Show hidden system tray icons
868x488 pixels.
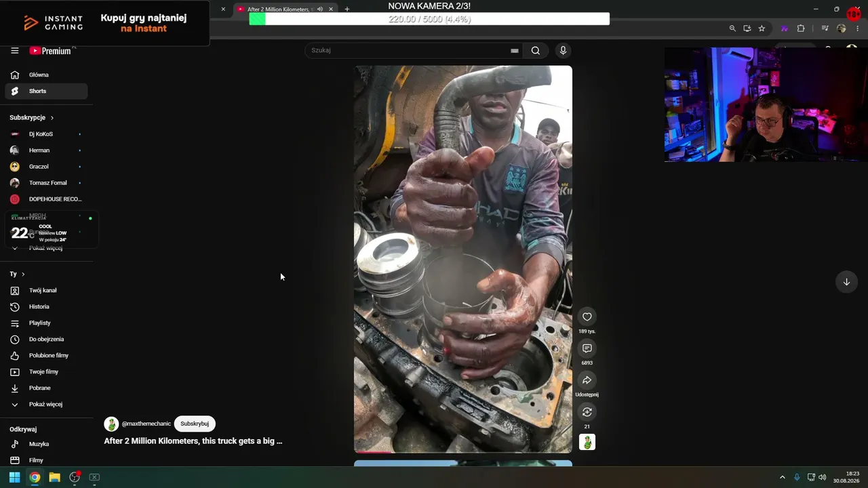point(782,477)
